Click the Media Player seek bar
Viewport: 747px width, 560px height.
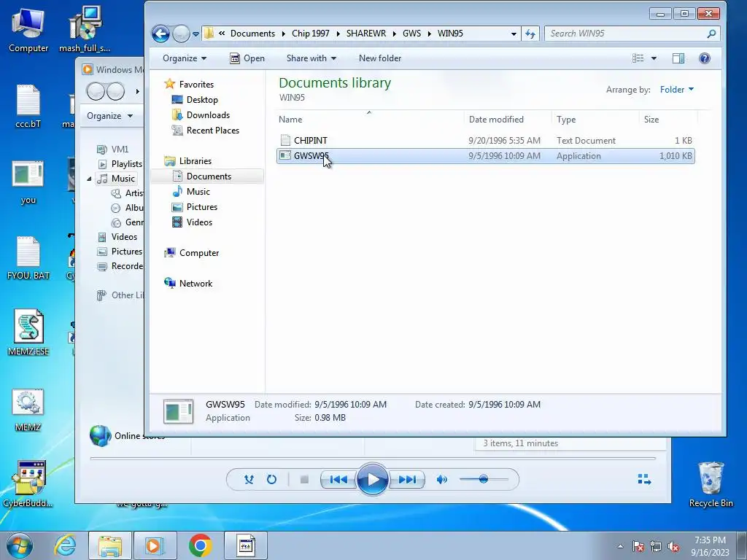(373, 458)
